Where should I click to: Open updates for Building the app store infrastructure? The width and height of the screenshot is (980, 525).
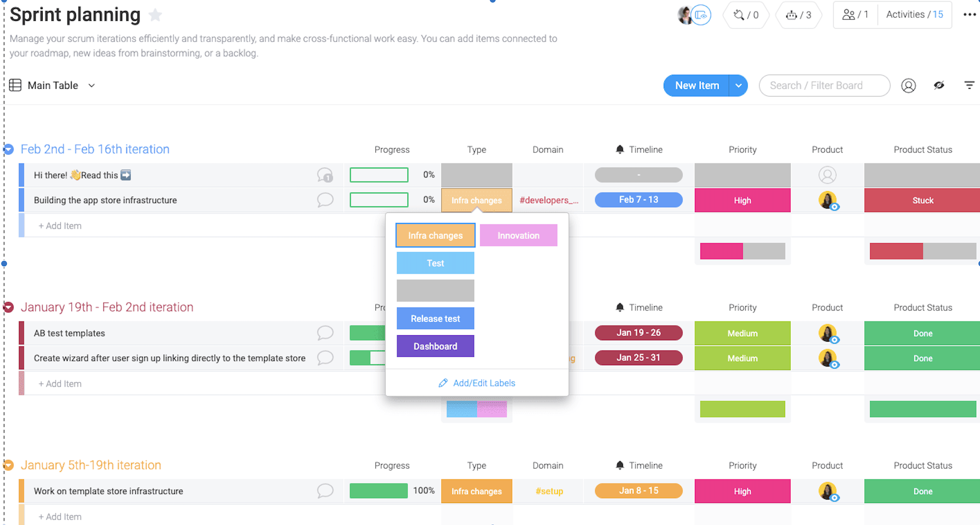click(325, 200)
